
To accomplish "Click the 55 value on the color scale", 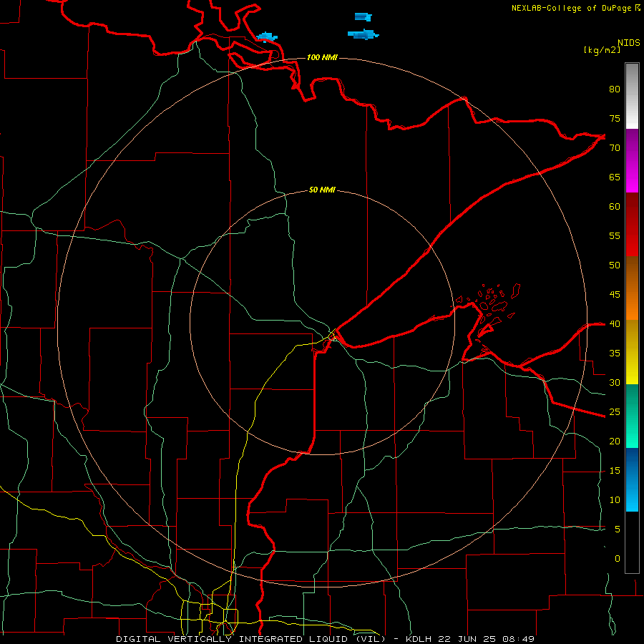I will [615, 236].
